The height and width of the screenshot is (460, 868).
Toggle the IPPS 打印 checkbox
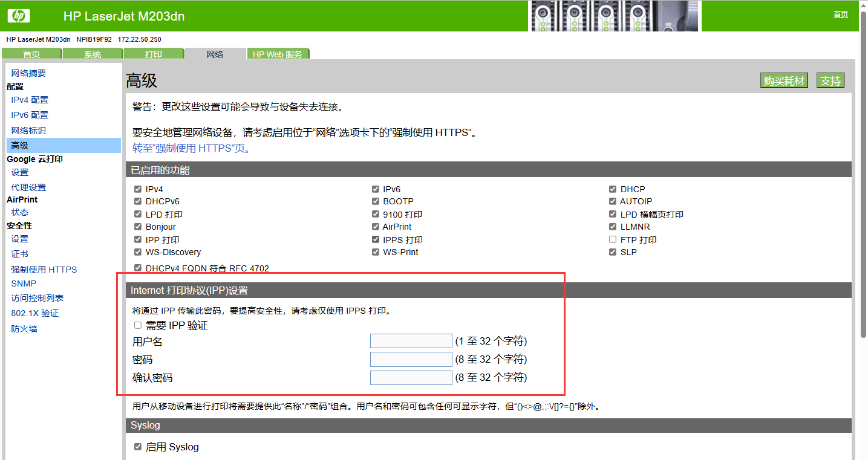376,240
